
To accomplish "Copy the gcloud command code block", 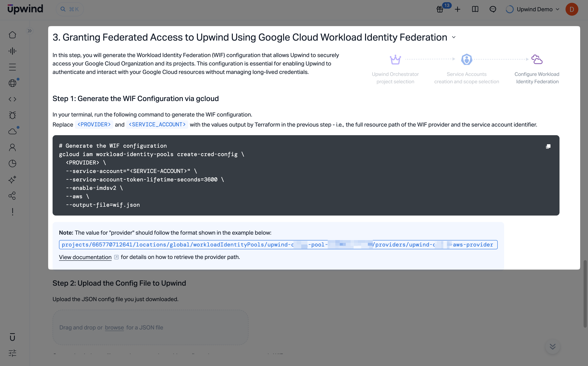I will [548, 146].
